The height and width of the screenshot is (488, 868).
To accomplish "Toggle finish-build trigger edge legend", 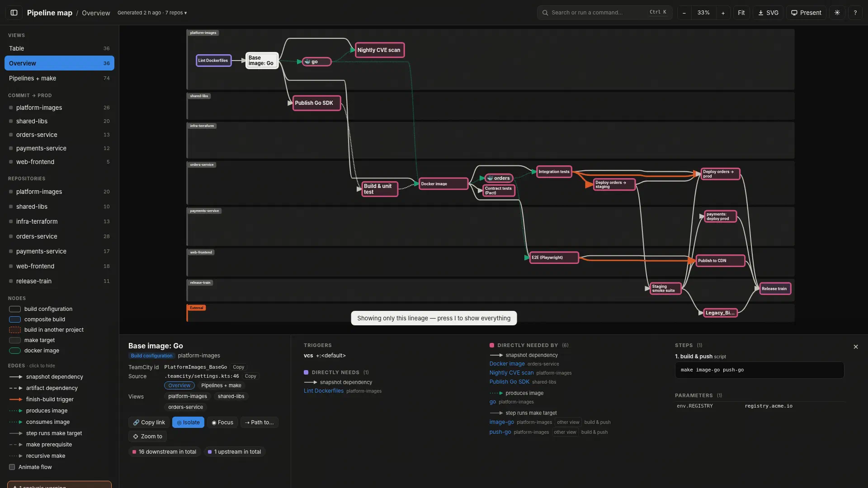I will click(x=41, y=399).
